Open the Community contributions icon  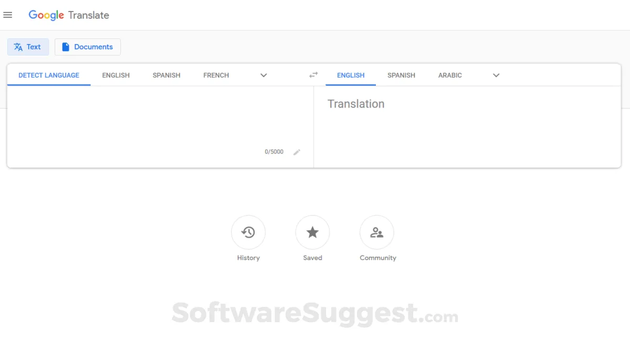[377, 232]
